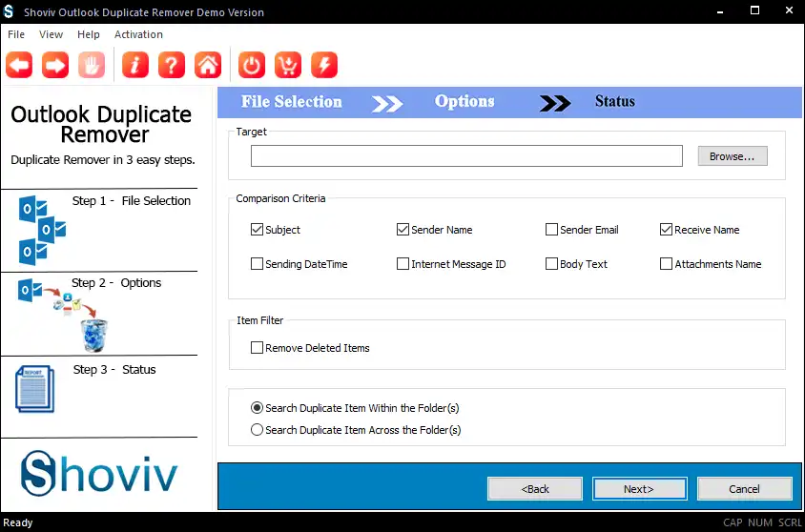Viewport: 805px width, 532px height.
Task: Click black double chevron before Status
Action: (x=555, y=103)
